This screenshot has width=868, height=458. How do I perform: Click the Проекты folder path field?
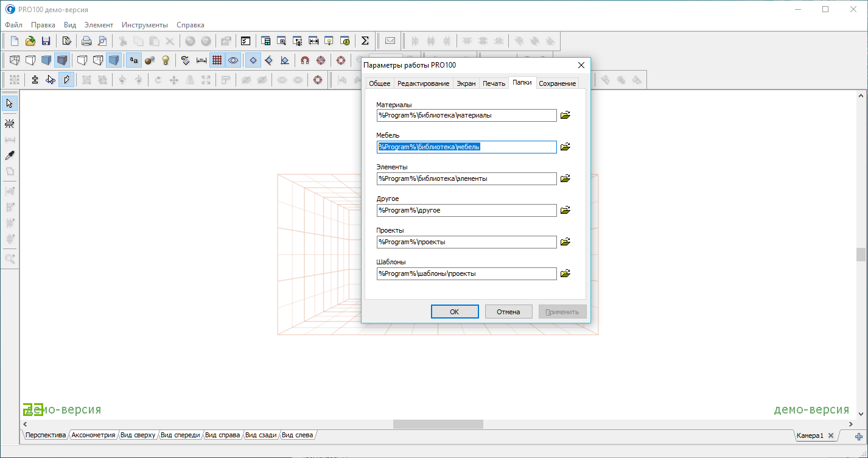(466, 242)
